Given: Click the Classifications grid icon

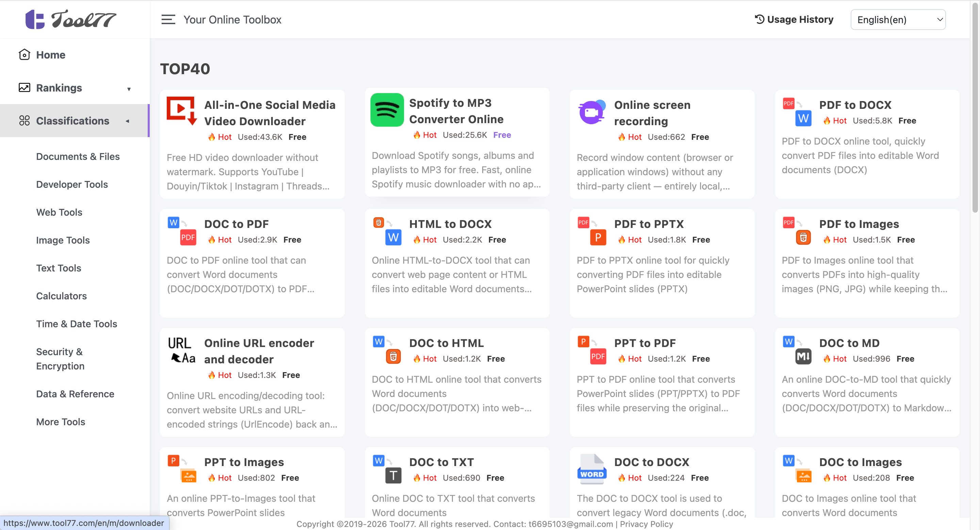Looking at the screenshot, I should (x=24, y=121).
